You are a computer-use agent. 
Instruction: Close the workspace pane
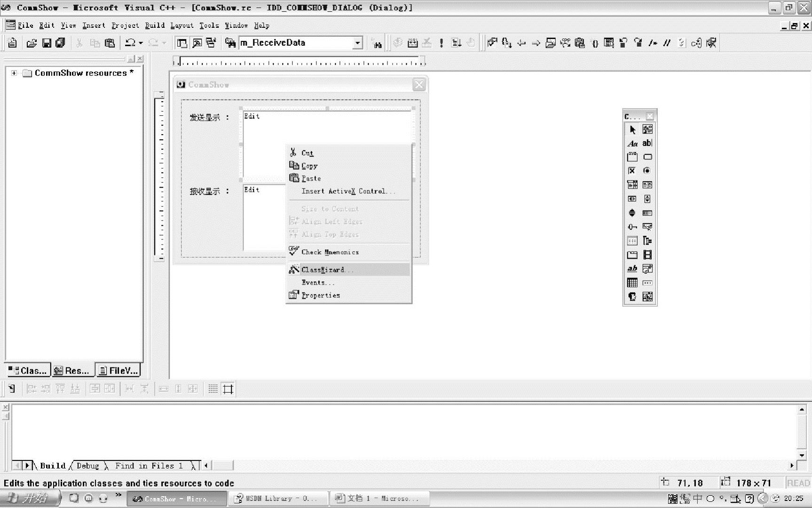tap(140, 59)
